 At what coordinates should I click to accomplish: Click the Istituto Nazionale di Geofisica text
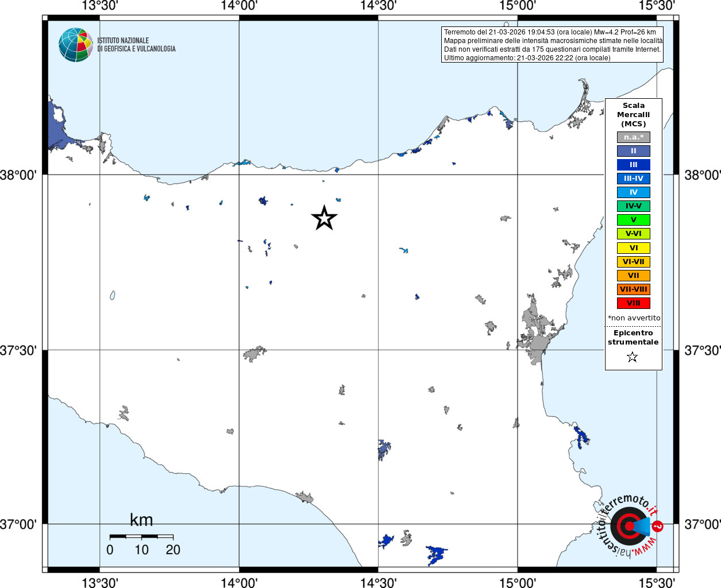[x=136, y=45]
